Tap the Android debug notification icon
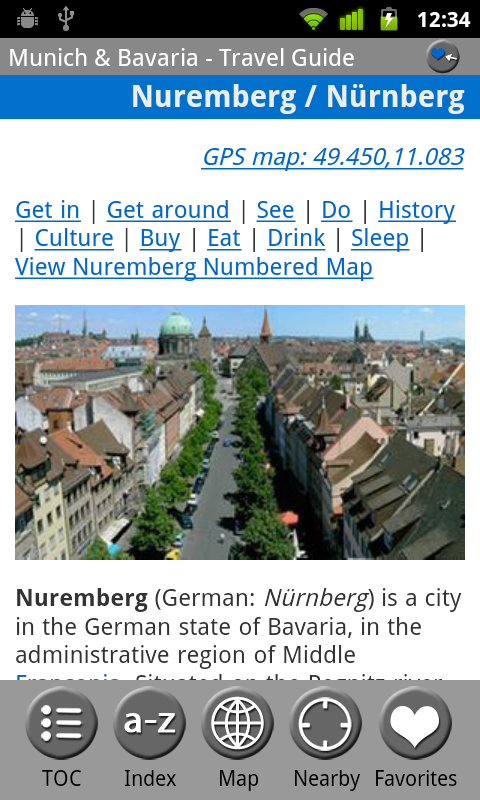This screenshot has height=800, width=480. click(27, 19)
